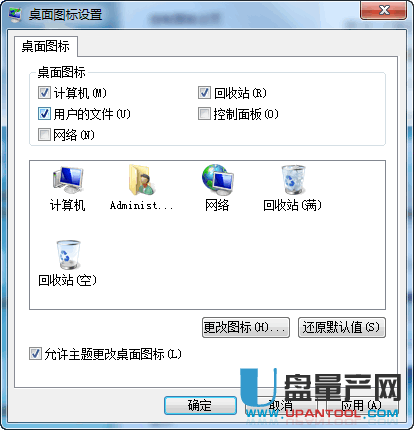Uncheck the 用户的文件(U) checkbox
The image size is (414, 430).
(x=44, y=114)
